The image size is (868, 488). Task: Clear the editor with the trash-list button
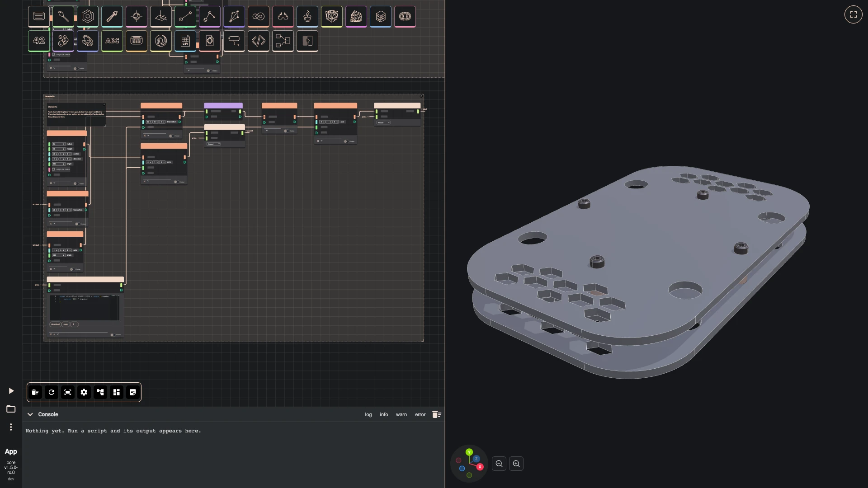point(35,392)
